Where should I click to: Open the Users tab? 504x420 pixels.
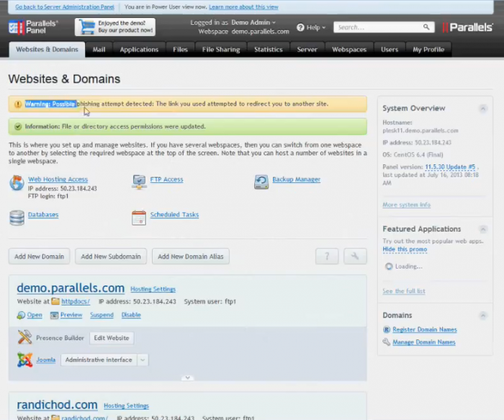tap(390, 50)
